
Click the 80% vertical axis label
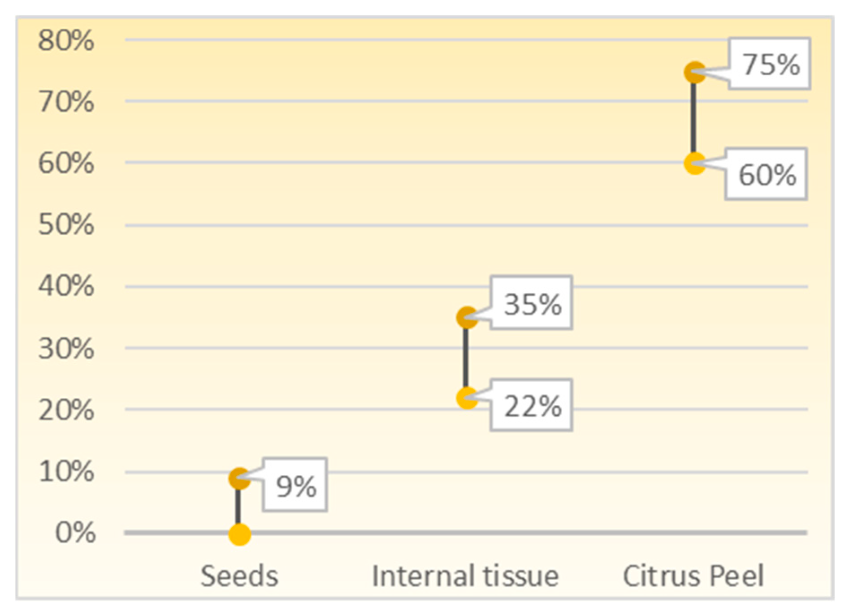coord(66,40)
